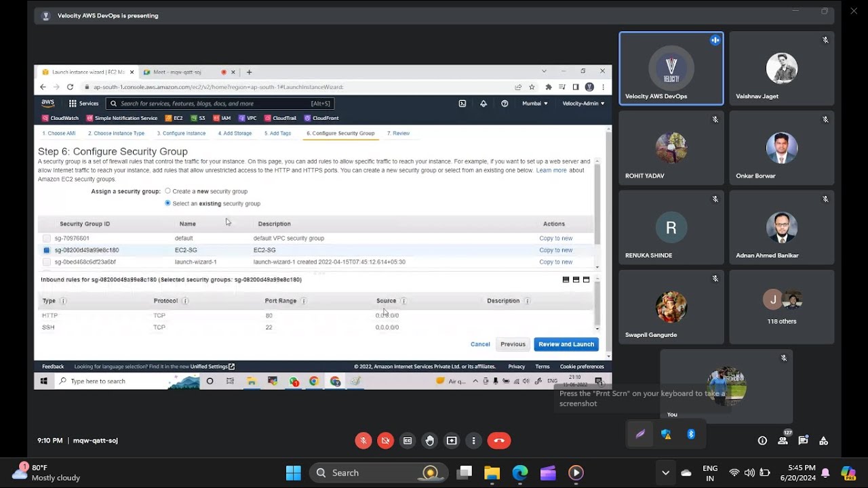Viewport: 868px width, 488px height.
Task: Click the AWS logo
Action: click(x=47, y=104)
